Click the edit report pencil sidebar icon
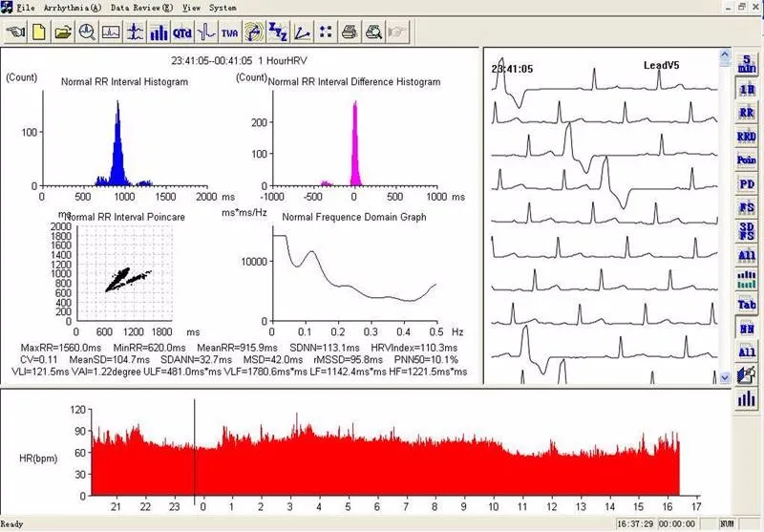This screenshot has width=764, height=532. point(747,375)
